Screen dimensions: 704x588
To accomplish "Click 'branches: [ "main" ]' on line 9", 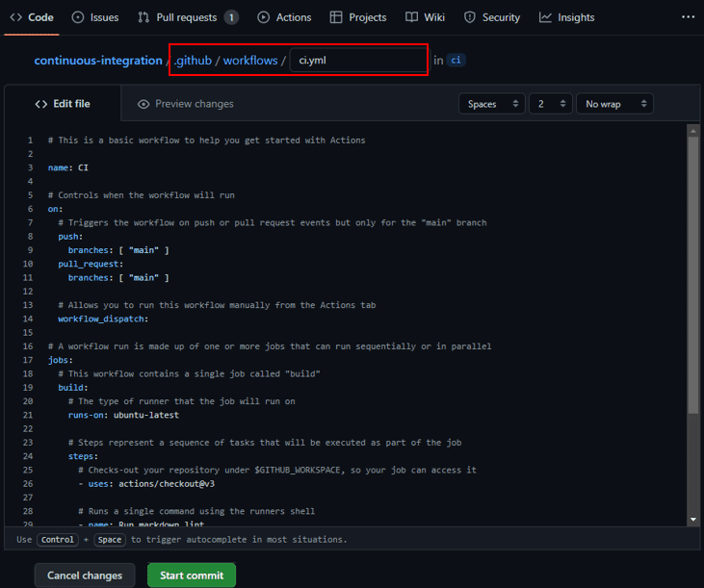I will [x=118, y=250].
